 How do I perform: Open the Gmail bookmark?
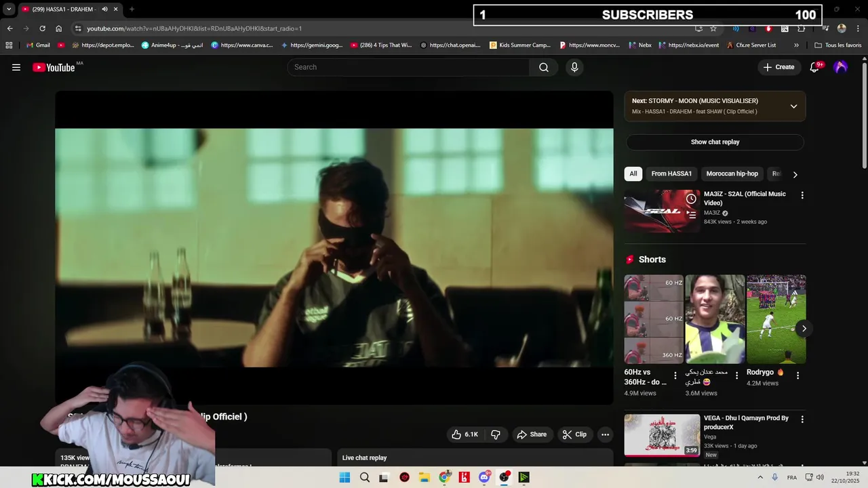[x=38, y=45]
